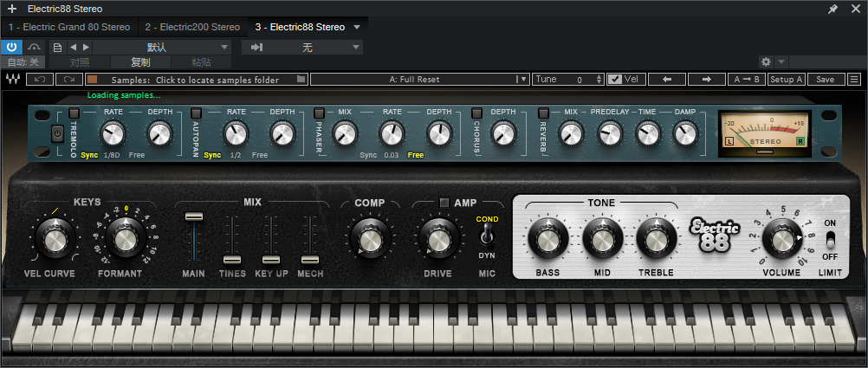This screenshot has width=868, height=368.
Task: Click the Bass tone knob
Action: (x=547, y=239)
